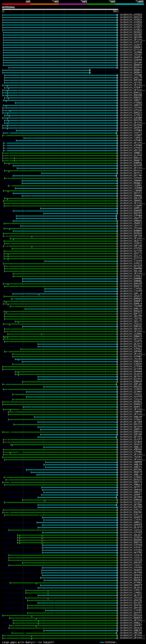Open the UniRef100_A7PAB8 entry
Screen dimensions: 146x644
pyautogui.click(x=131, y=145)
